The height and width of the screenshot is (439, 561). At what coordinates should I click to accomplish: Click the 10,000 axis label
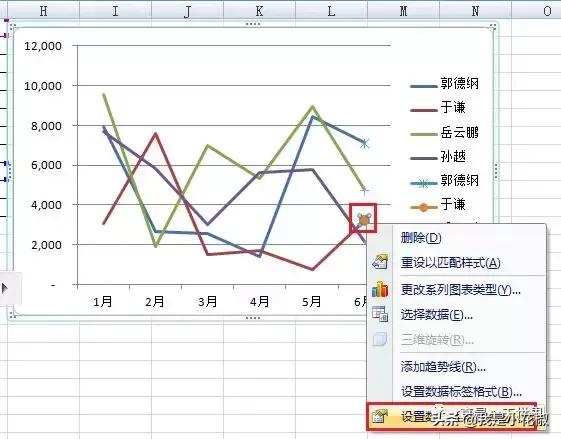pyautogui.click(x=43, y=86)
